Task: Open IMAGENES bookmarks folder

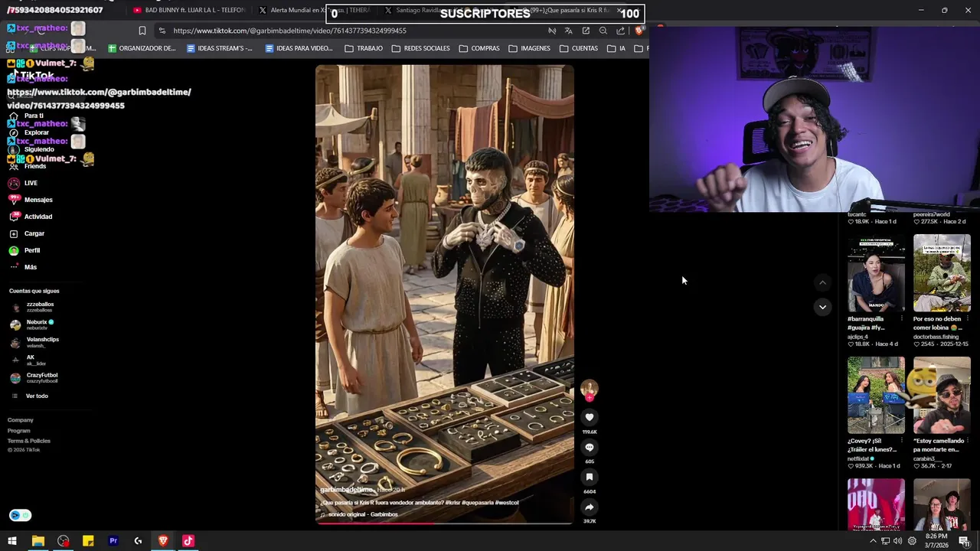Action: (529, 48)
